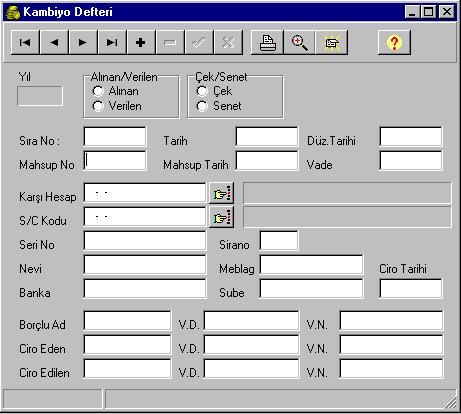Jump to the last record
The height and width of the screenshot is (414, 461).
pyautogui.click(x=112, y=42)
